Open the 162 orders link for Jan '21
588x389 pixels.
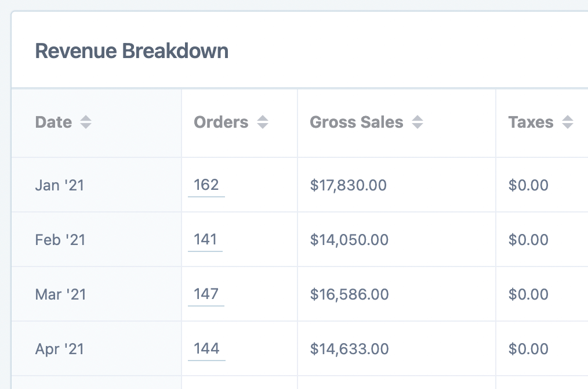(206, 185)
